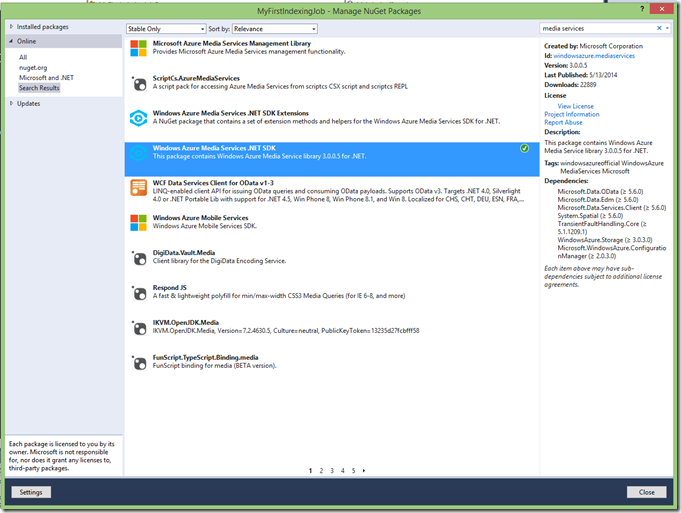
Task: Click the DigiData.Vault.Media package icon
Action: [139, 258]
